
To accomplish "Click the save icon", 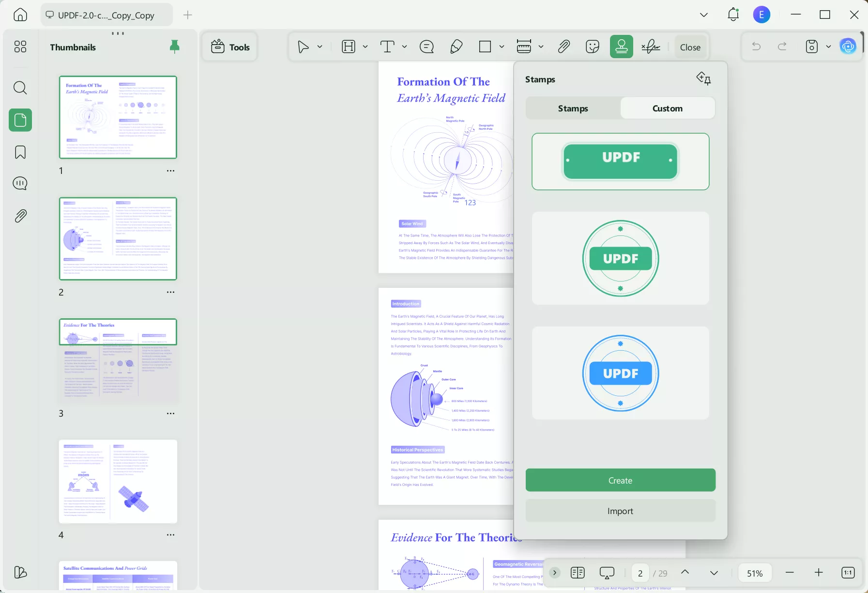I will (812, 47).
